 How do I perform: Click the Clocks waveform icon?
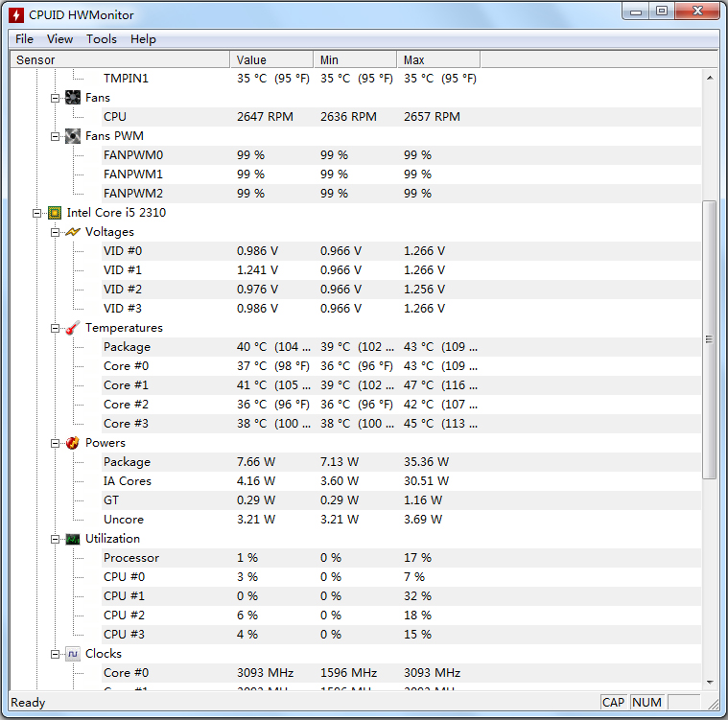point(73,654)
